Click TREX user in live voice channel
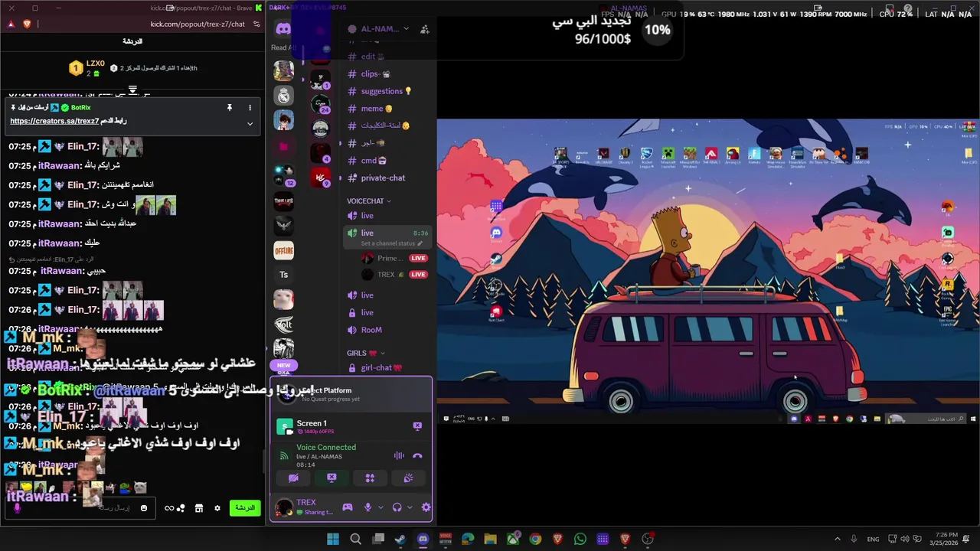 387,275
